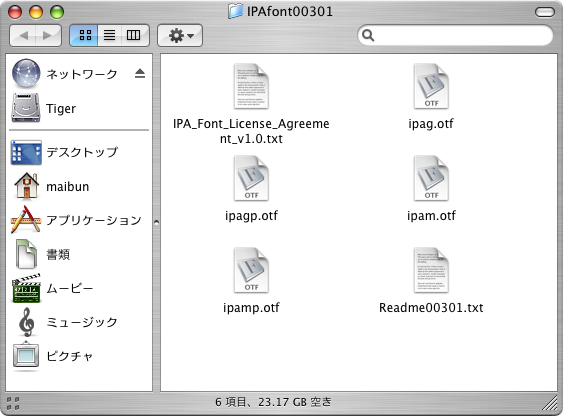Select the Network globe icon in sidebar
This screenshot has height=416, width=563.
pos(26,74)
